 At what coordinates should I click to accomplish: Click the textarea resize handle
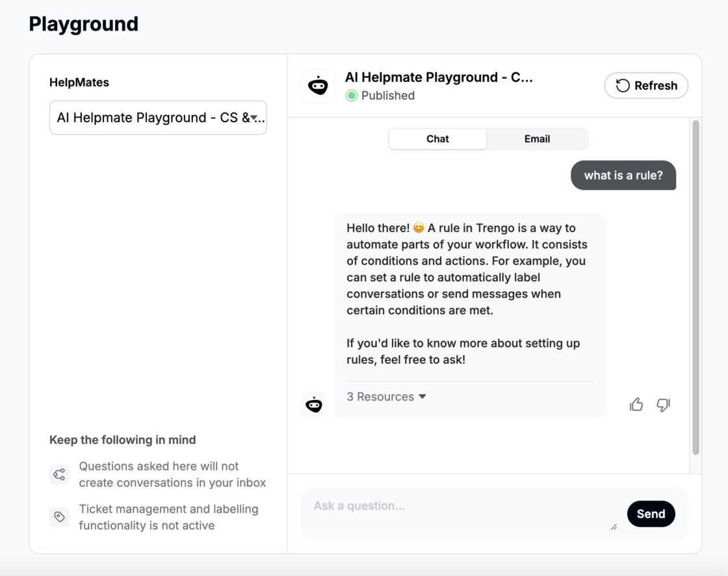tap(614, 527)
